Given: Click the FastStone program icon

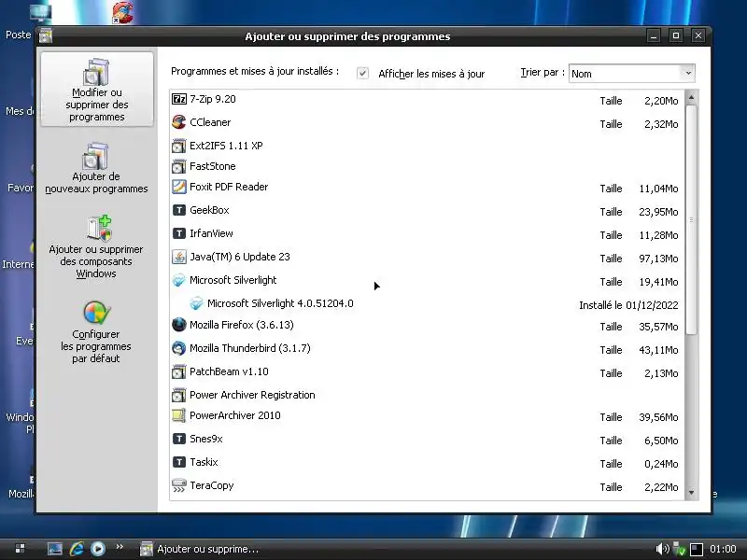Looking at the screenshot, I should coord(178,166).
